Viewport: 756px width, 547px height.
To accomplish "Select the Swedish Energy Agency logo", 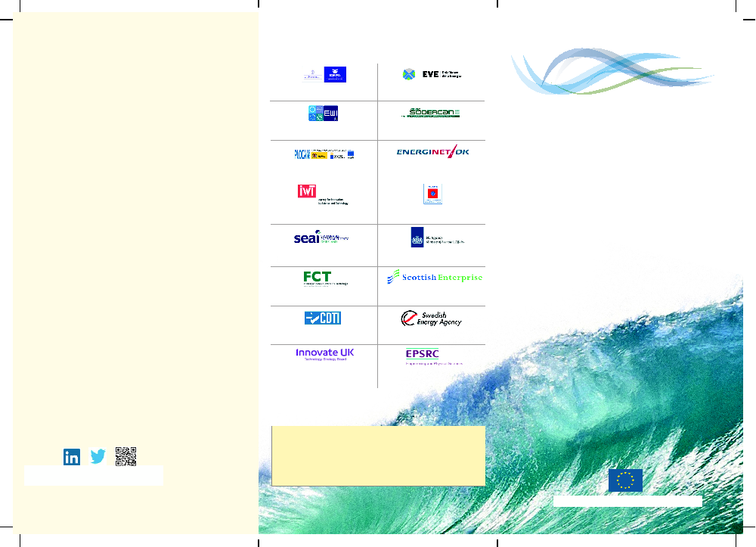I will coord(432,319).
